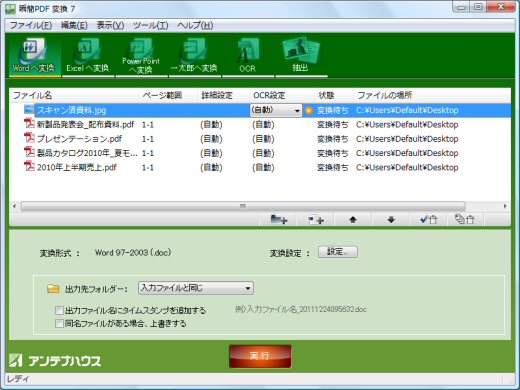Click the add file icon below the list
The image size is (520, 390).
coord(315,219)
